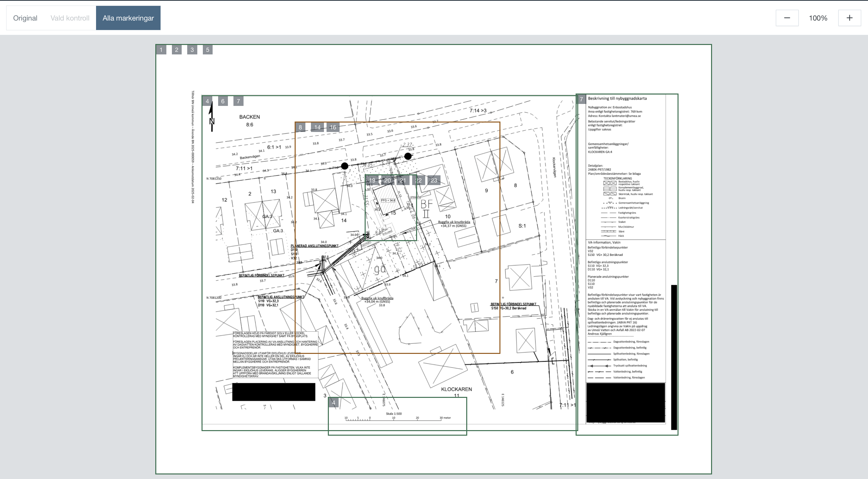Click 'Tryckşatt spillvattenledning' legend entry

coord(630,365)
